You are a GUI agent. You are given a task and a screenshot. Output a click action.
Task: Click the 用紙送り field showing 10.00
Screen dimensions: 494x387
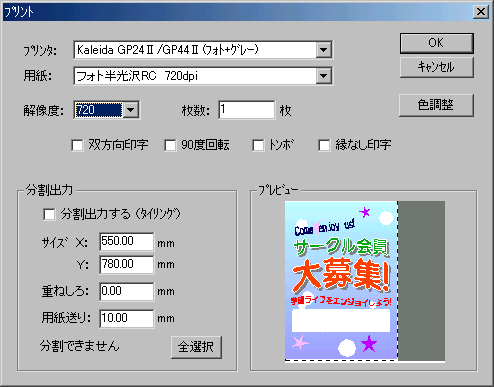pos(127,318)
